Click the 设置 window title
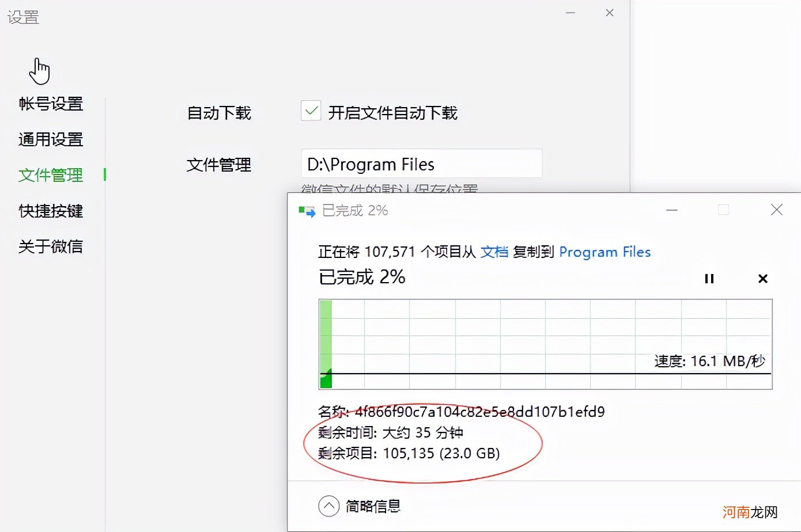This screenshot has height=532, width=801. click(23, 17)
